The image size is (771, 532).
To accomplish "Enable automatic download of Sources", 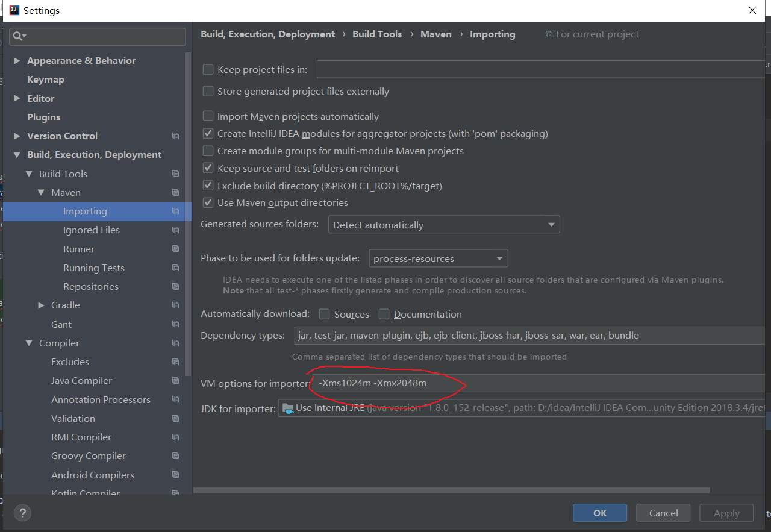I will (325, 314).
